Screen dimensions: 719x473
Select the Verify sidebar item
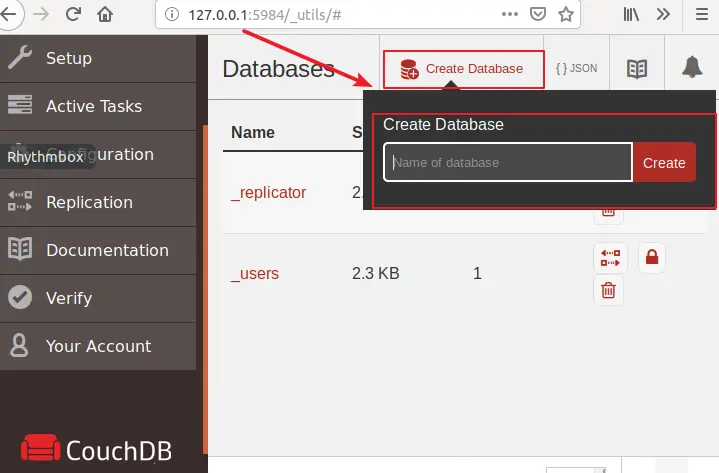point(98,298)
